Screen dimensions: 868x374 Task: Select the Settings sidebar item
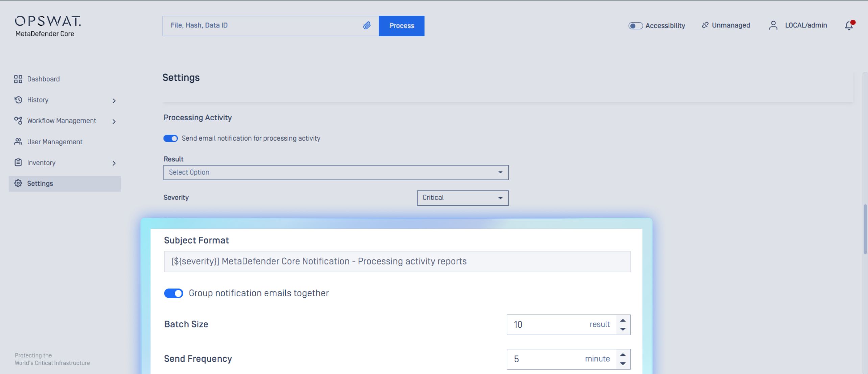pyautogui.click(x=40, y=183)
